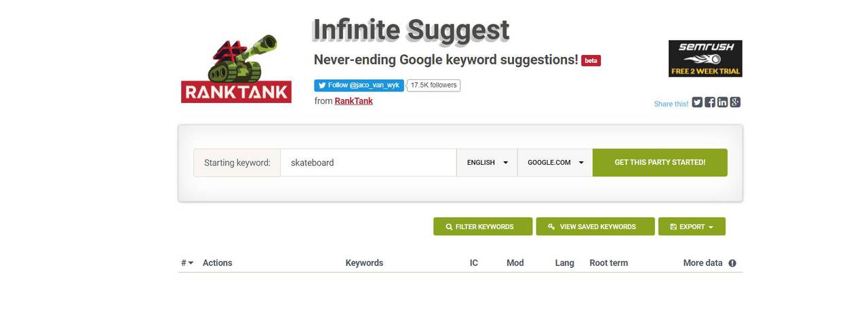Open the ENGLISH language dropdown
This screenshot has width=868, height=312.
[x=487, y=163]
